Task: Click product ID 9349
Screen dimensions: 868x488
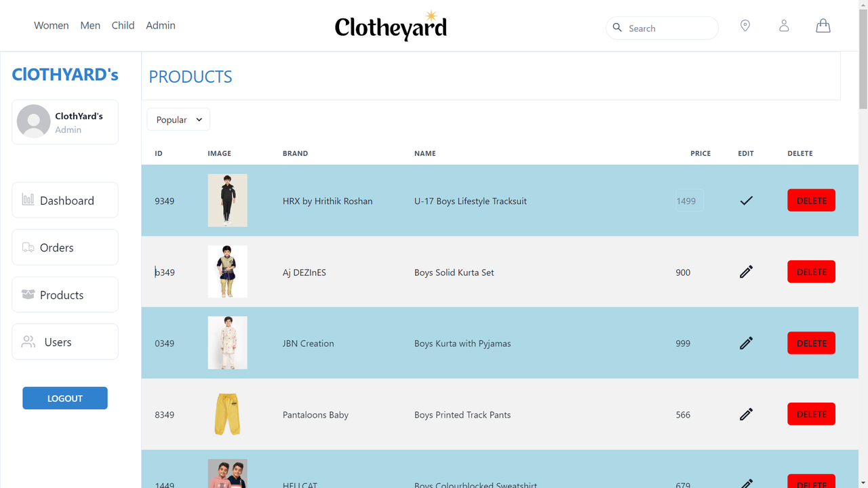Action: [165, 201]
